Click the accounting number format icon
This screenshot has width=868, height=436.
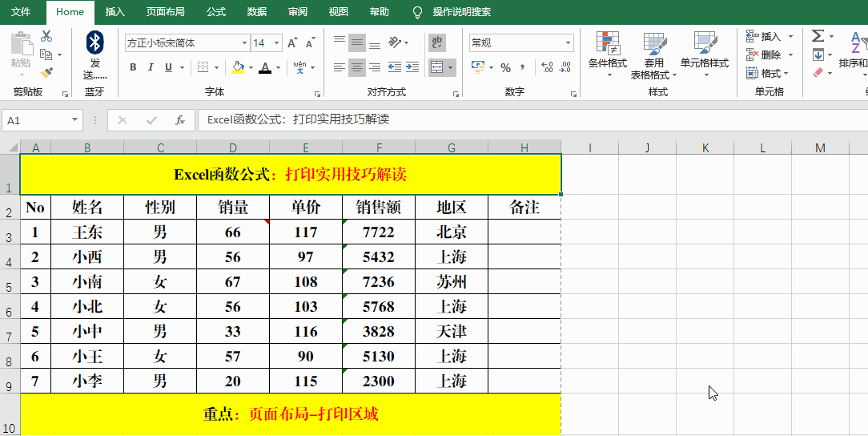pos(478,67)
